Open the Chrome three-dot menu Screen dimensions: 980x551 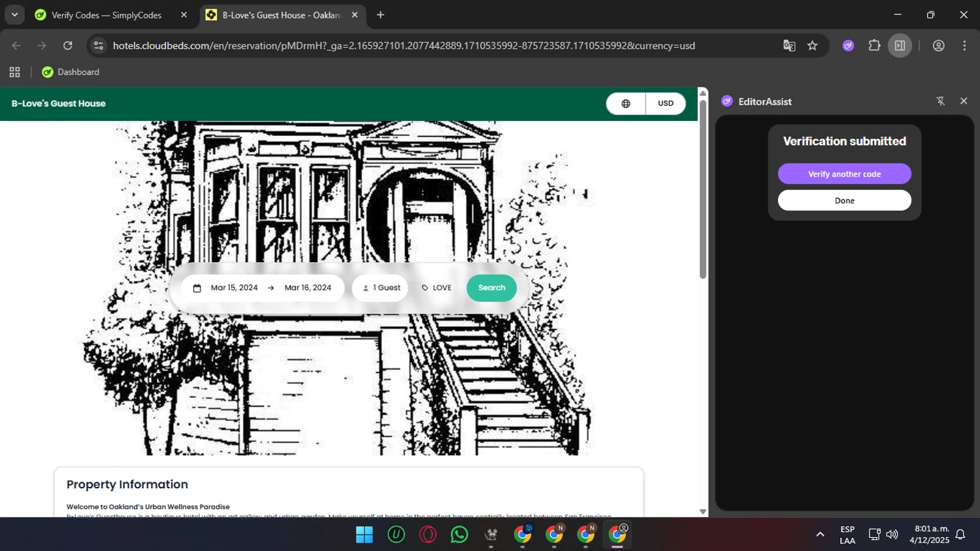964,46
